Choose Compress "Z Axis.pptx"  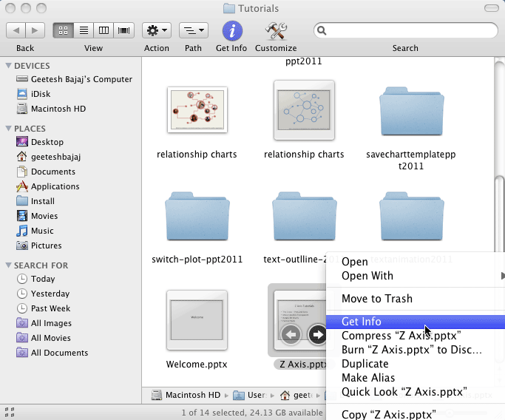[x=416, y=336]
